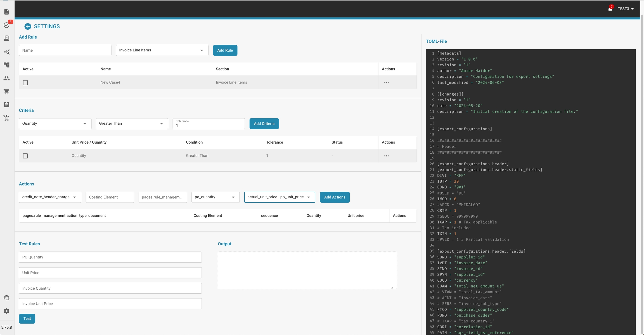The height and width of the screenshot is (335, 644).
Task: Open the TEST3 user menu
Action: tap(626, 9)
